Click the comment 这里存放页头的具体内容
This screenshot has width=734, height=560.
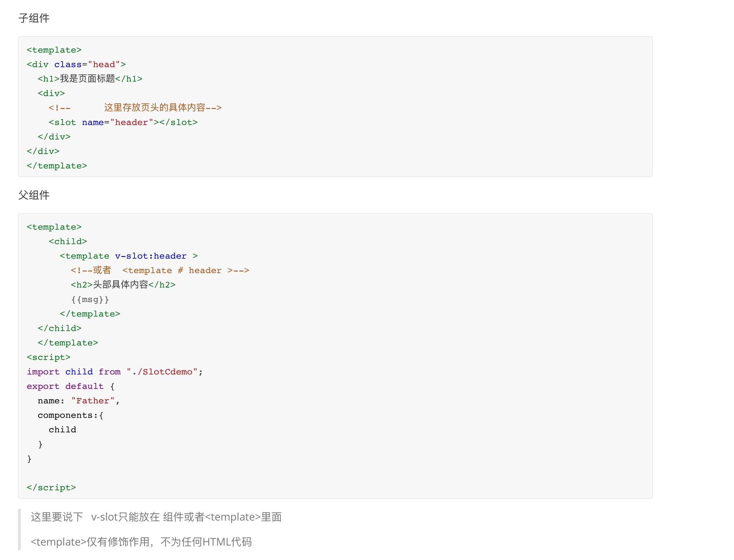pyautogui.click(x=135, y=108)
